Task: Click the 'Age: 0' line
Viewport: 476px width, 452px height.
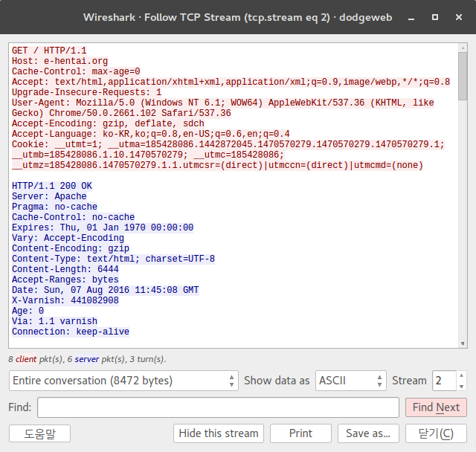Action: (x=28, y=311)
